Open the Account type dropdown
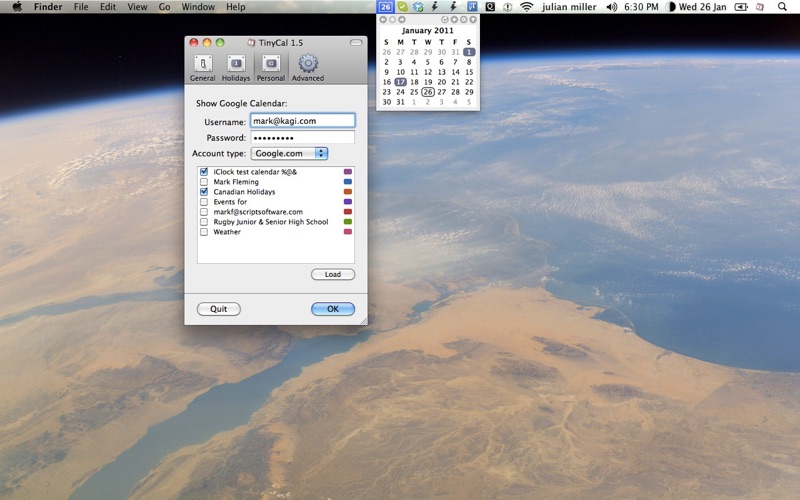Screen dimensions: 800x500 tap(289, 154)
